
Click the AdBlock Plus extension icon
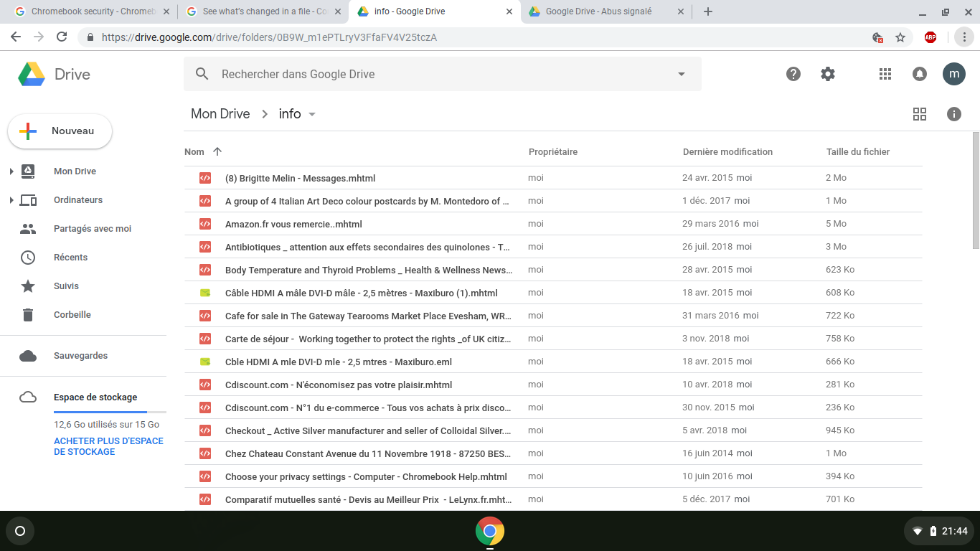930,37
